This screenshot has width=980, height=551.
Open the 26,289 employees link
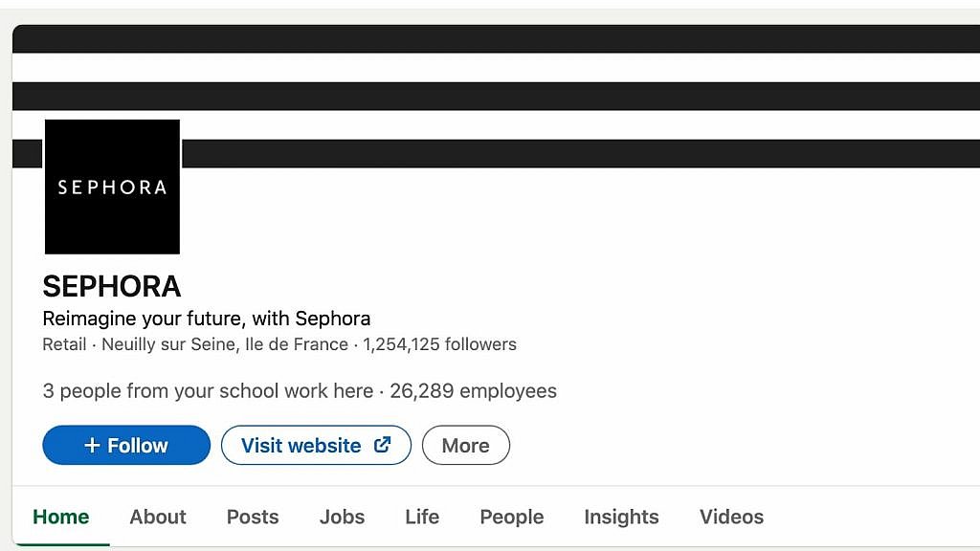[473, 391]
